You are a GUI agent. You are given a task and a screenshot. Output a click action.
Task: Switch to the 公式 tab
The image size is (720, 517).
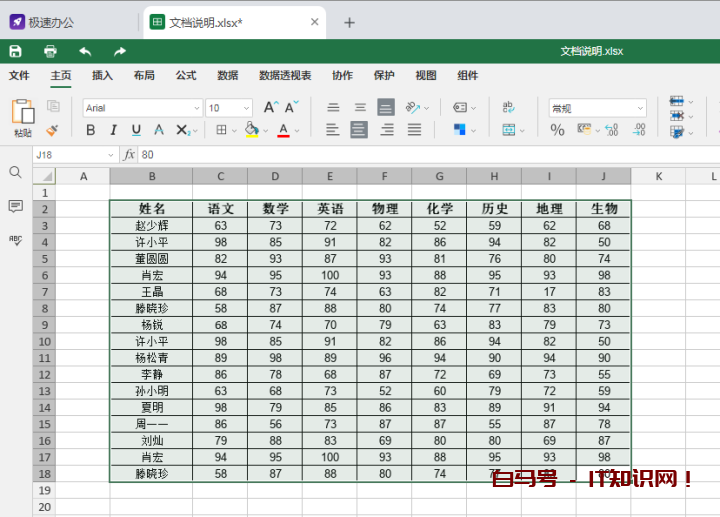click(x=186, y=75)
